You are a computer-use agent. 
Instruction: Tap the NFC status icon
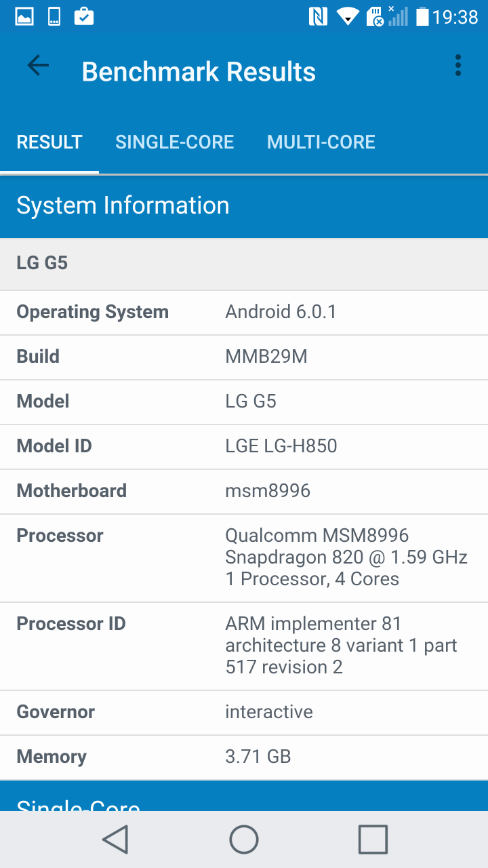(x=318, y=16)
